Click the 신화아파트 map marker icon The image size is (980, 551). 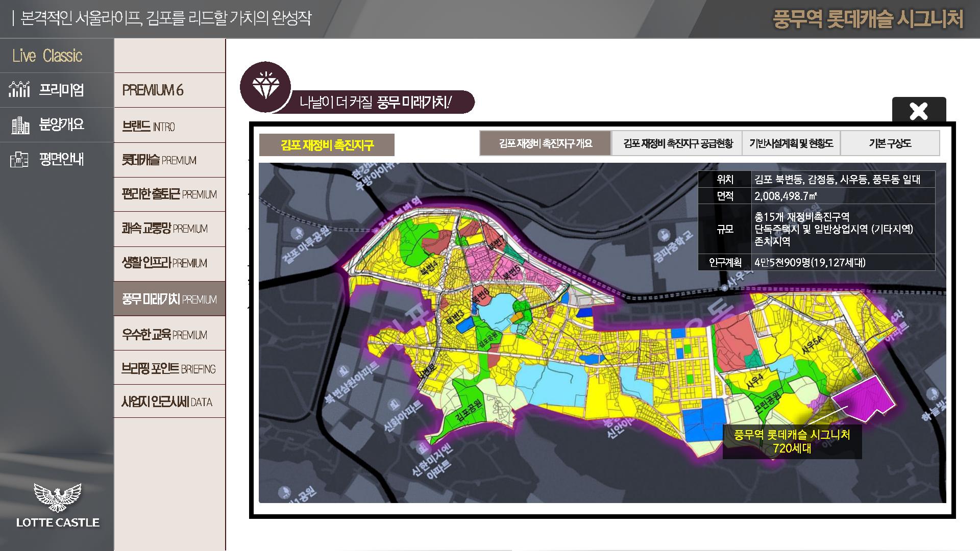tap(393, 406)
